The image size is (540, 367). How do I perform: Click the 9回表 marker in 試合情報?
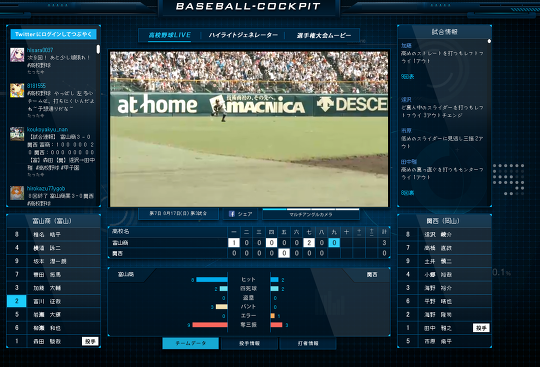407,77
